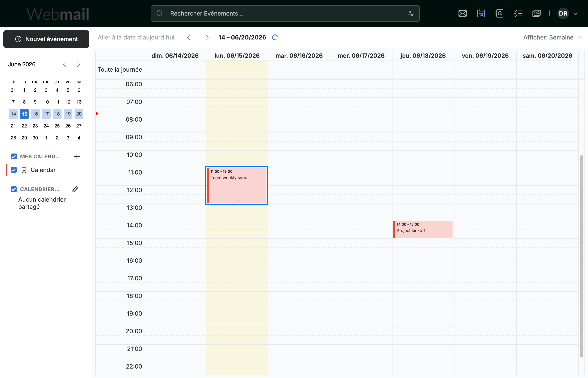Click Aller à la date d'aujourd'hui
Image resolution: width=588 pixels, height=378 pixels.
[x=136, y=37]
